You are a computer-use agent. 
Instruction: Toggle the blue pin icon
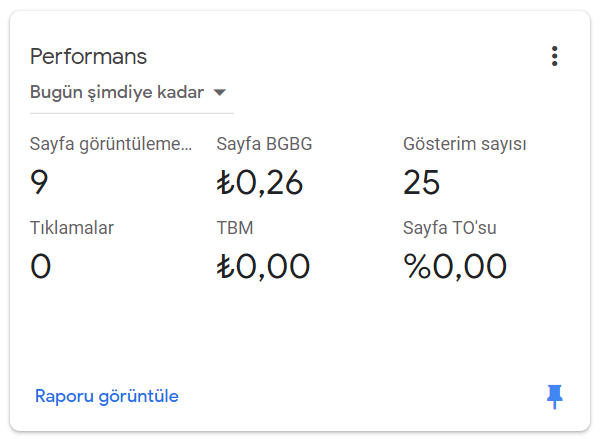point(554,396)
